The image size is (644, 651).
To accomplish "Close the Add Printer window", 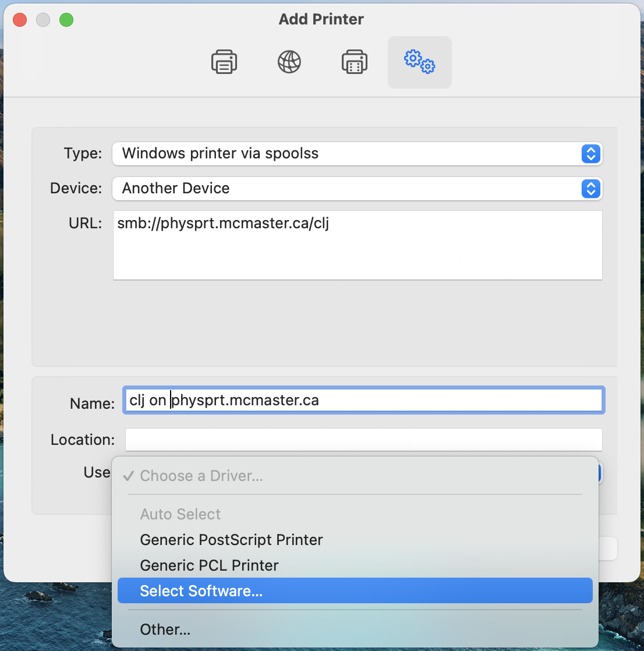I will pos(20,20).
